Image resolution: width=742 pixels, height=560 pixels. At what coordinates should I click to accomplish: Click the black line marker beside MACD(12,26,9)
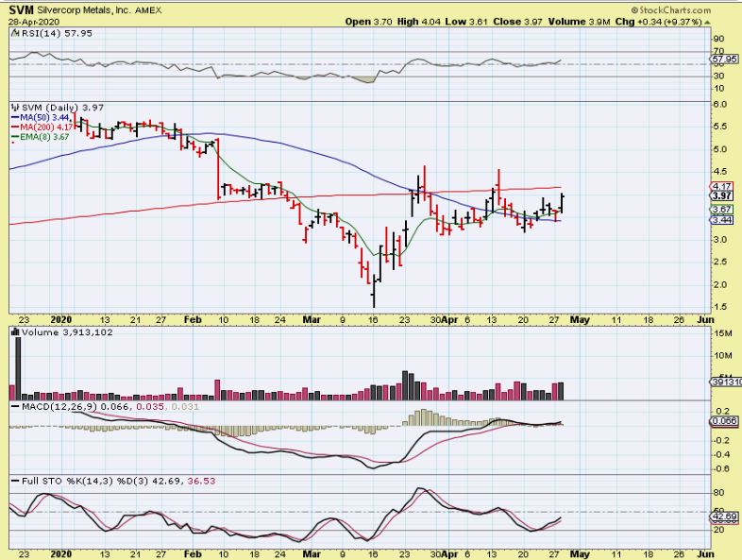16,407
